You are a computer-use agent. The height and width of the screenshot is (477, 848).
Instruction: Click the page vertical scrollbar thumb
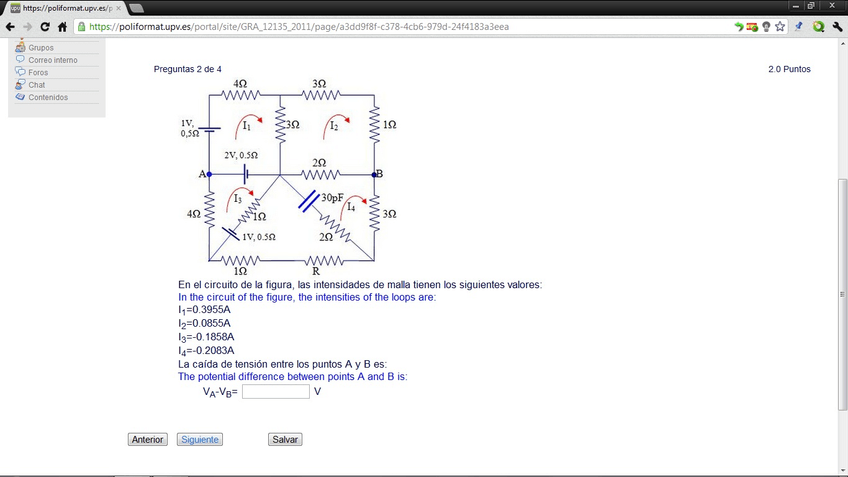pos(841,290)
